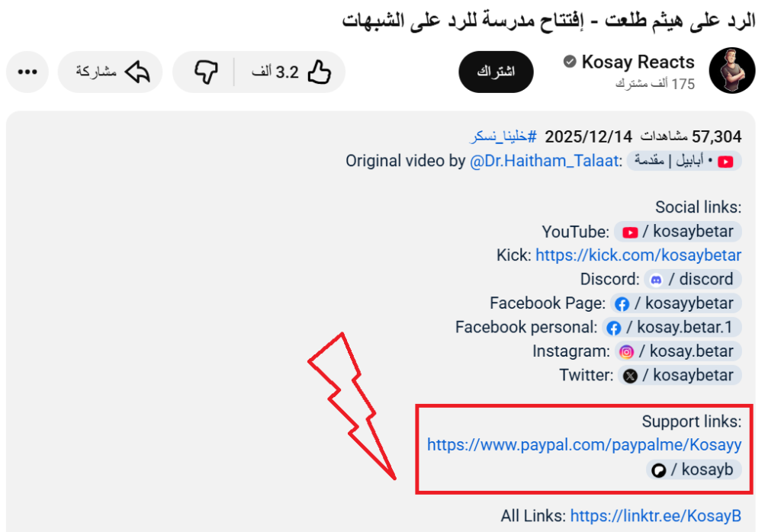
Task: Open the YouTube kosaybetar link chip
Action: [x=677, y=232]
